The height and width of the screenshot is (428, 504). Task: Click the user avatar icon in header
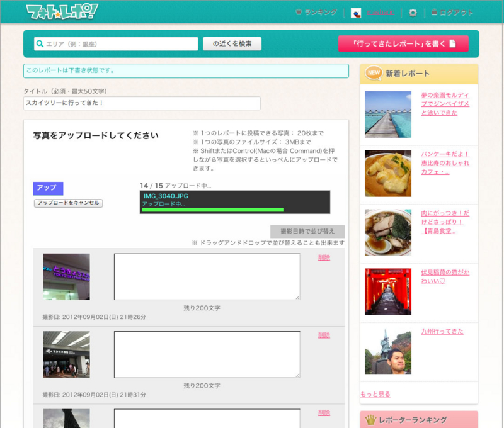pyautogui.click(x=356, y=13)
